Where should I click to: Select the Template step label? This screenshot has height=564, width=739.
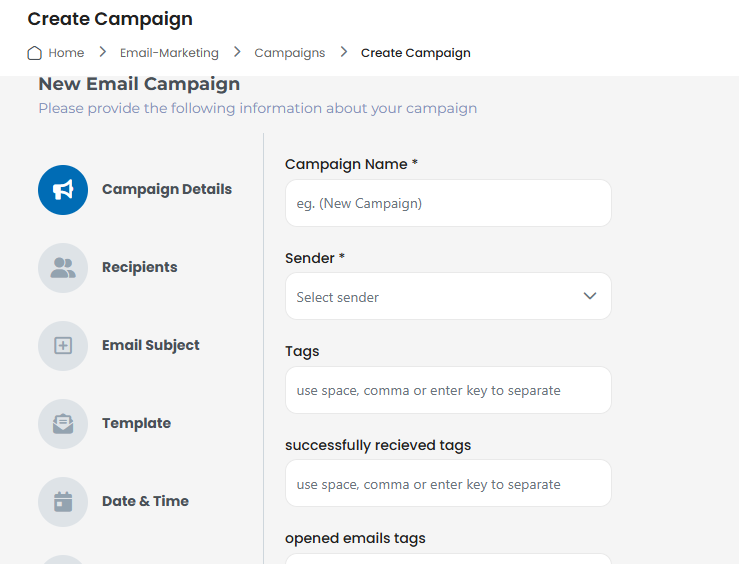point(136,423)
